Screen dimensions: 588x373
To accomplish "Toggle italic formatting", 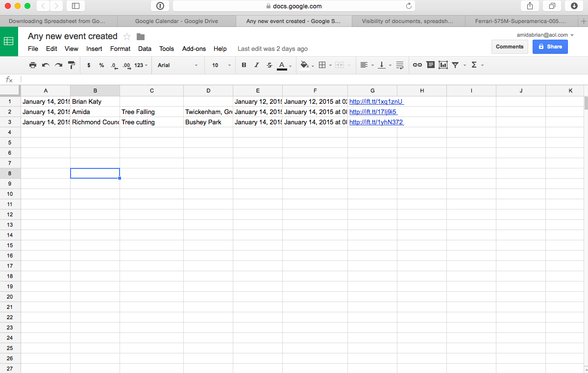I will [x=257, y=65].
